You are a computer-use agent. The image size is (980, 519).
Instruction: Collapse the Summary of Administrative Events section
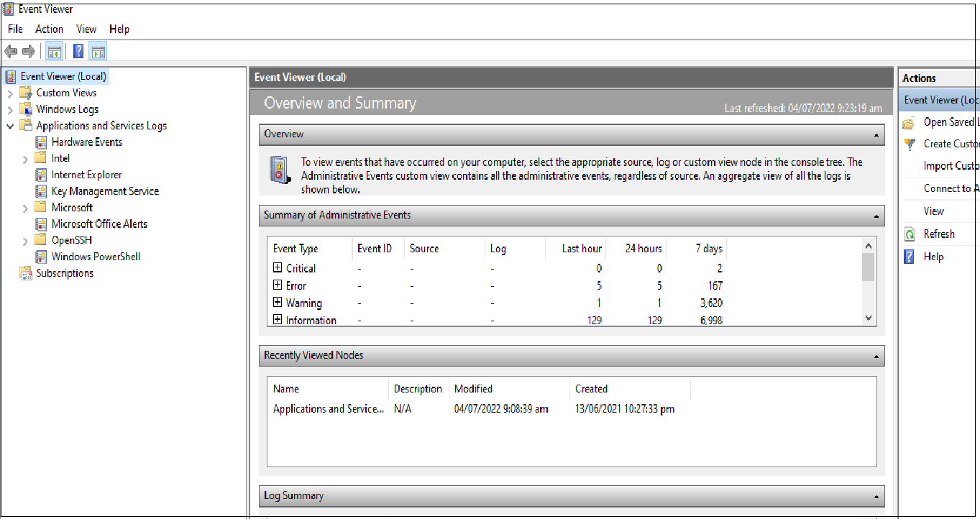[876, 216]
